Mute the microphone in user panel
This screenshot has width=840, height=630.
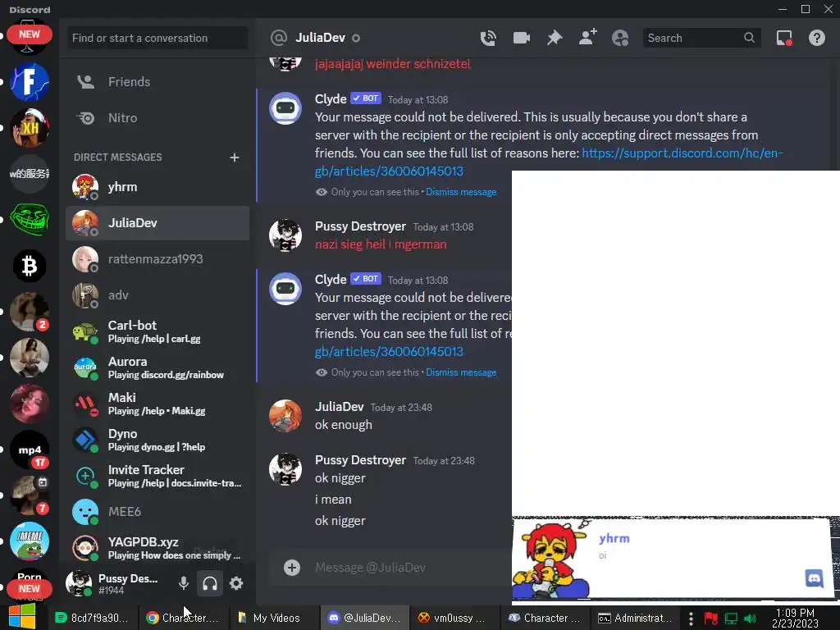[x=183, y=583]
